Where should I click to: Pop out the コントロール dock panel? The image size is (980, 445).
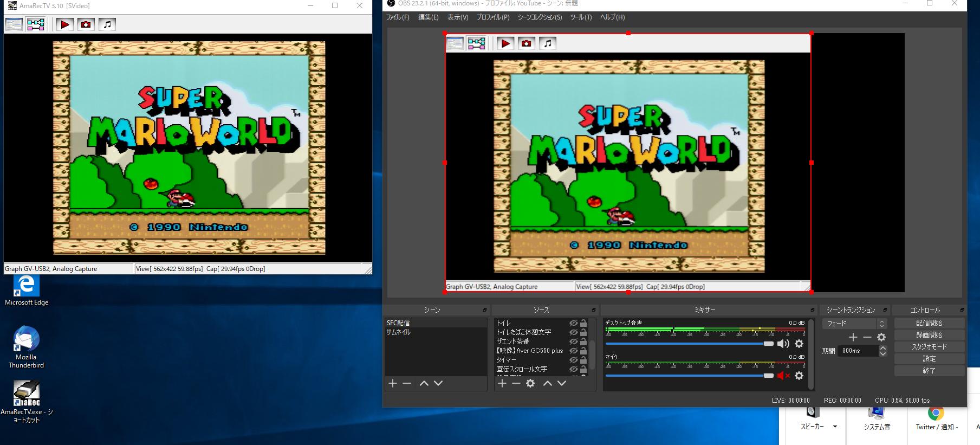click(962, 310)
